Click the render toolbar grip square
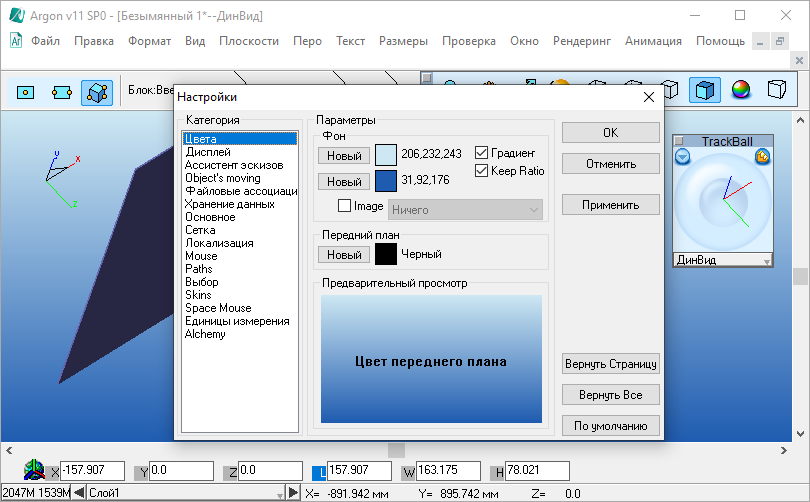The height and width of the screenshot is (502, 810). 427,77
